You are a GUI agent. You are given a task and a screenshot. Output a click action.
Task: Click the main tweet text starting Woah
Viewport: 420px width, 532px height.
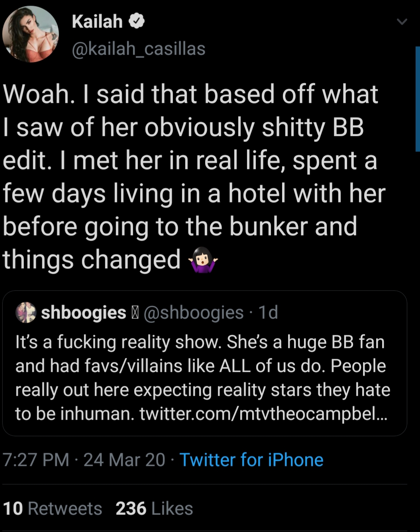(194, 177)
